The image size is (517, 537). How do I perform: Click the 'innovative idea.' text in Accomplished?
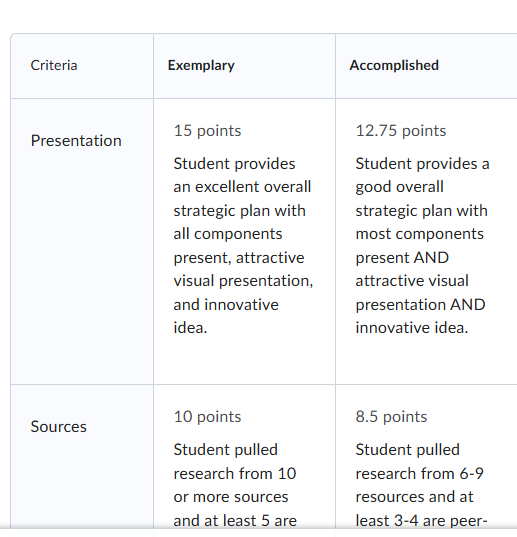412,328
